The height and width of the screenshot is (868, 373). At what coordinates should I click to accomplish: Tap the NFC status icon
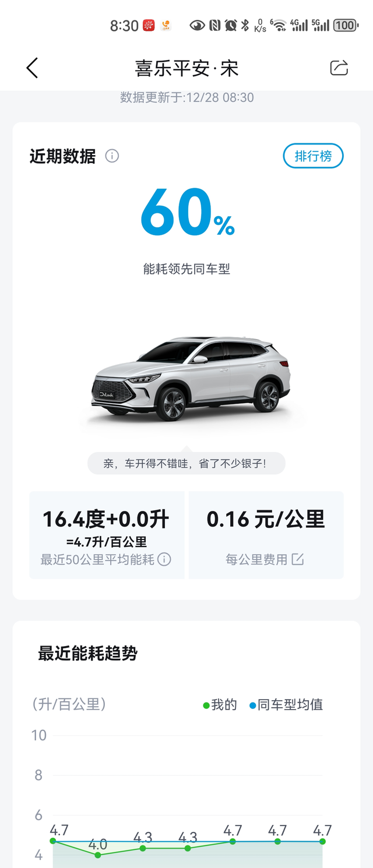[214, 25]
